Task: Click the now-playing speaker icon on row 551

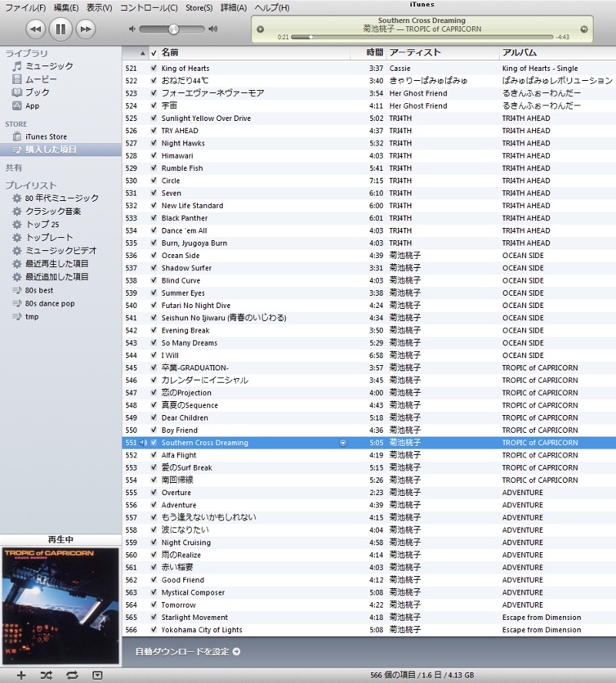Action: (143, 443)
